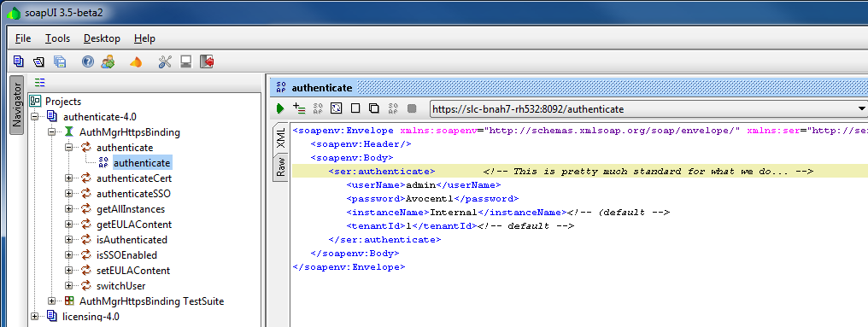Image resolution: width=868 pixels, height=327 pixels.
Task: Select the getAllInstances tree item
Action: 131,209
